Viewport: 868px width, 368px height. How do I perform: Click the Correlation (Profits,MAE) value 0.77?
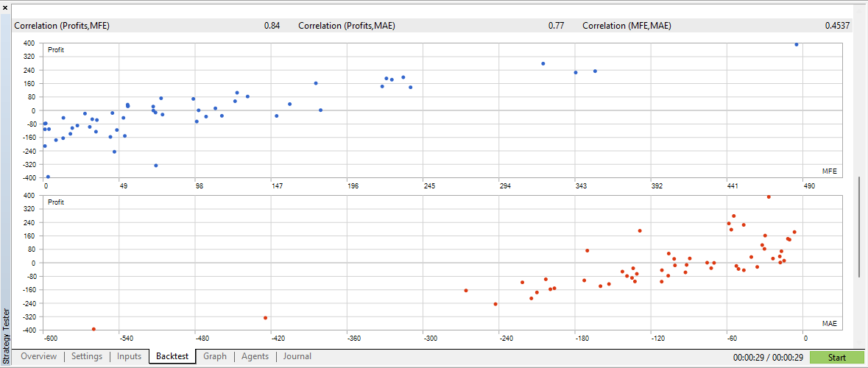(556, 26)
